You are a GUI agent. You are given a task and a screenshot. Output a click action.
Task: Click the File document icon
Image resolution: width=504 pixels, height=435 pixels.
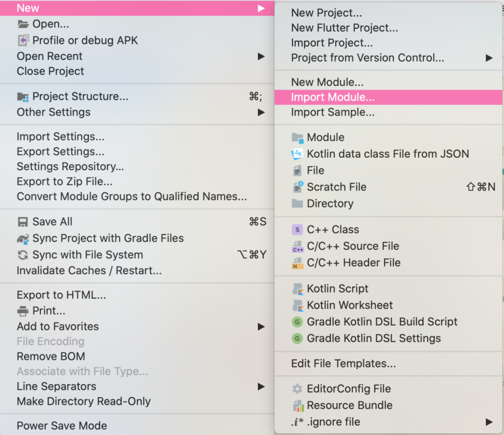(x=297, y=171)
